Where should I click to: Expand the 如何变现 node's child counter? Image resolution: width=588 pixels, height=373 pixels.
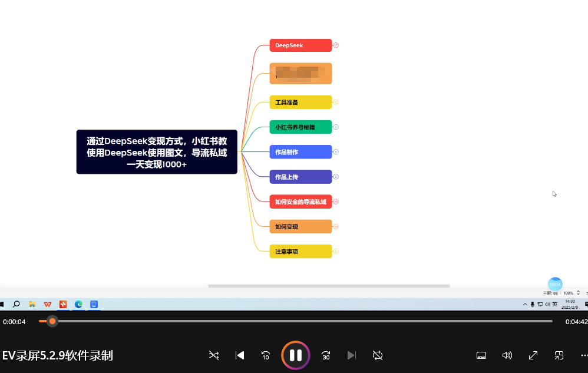coord(336,226)
